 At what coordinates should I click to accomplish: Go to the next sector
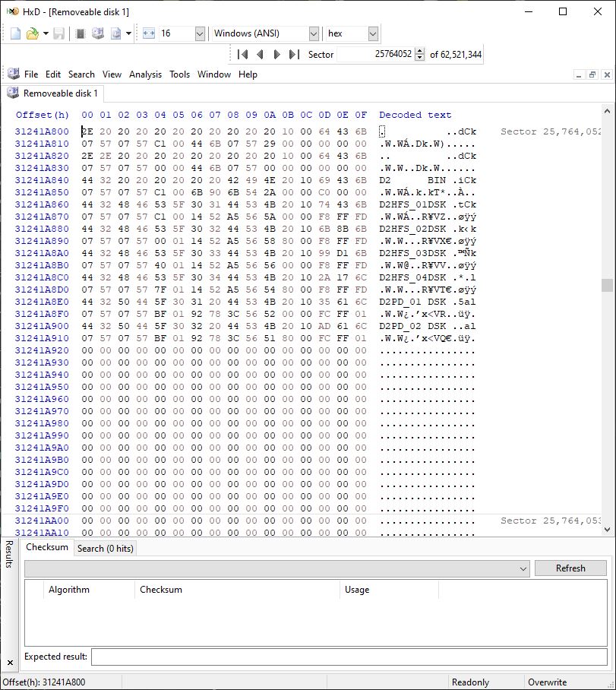click(276, 54)
